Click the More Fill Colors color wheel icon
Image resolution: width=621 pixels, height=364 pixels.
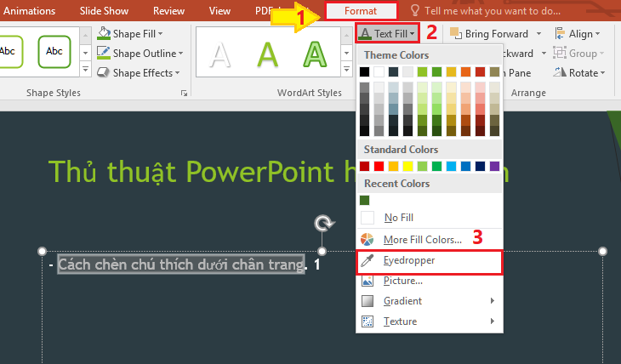pos(367,240)
